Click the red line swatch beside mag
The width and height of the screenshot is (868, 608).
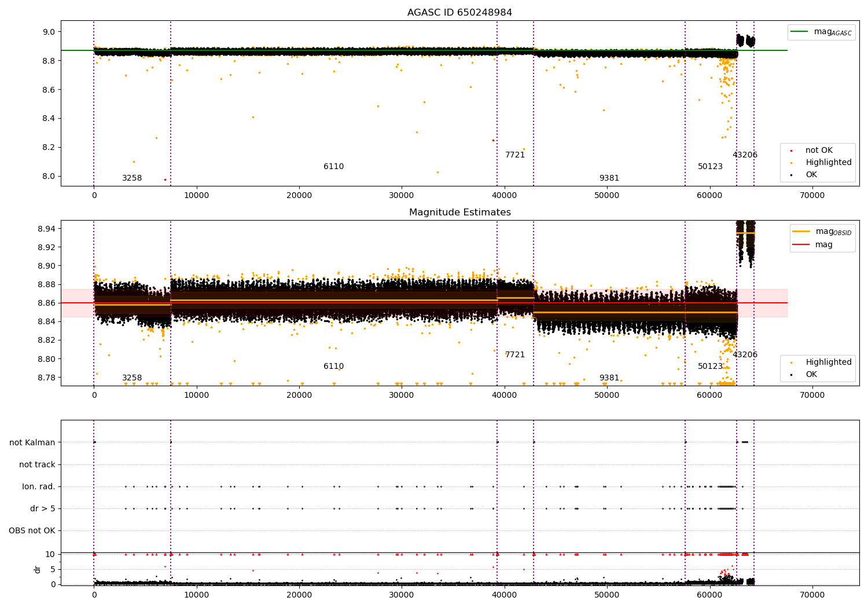click(x=801, y=245)
